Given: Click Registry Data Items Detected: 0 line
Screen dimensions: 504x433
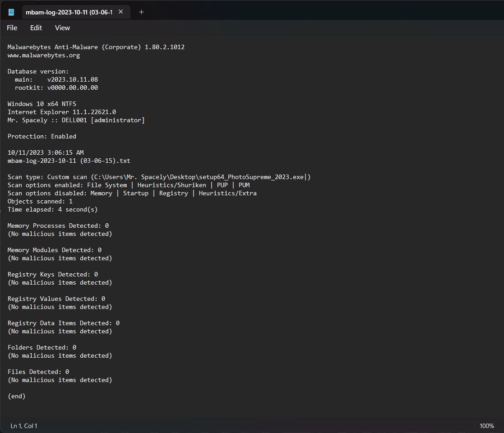Looking at the screenshot, I should click(64, 323).
